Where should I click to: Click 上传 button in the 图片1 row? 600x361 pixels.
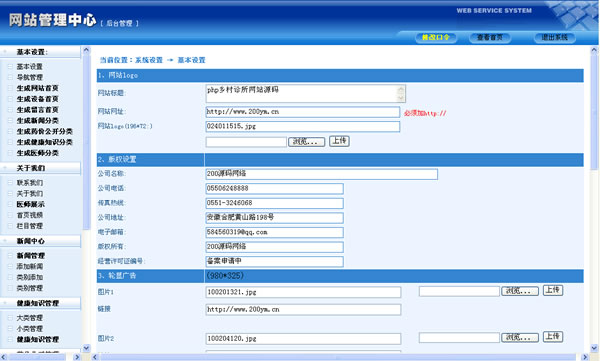coord(553,290)
